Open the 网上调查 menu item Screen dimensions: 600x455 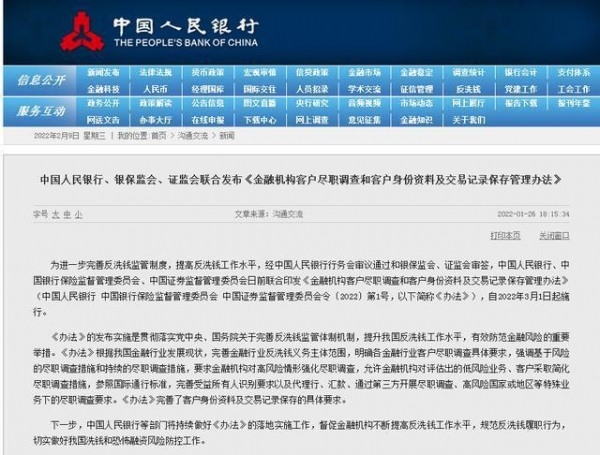(x=312, y=120)
